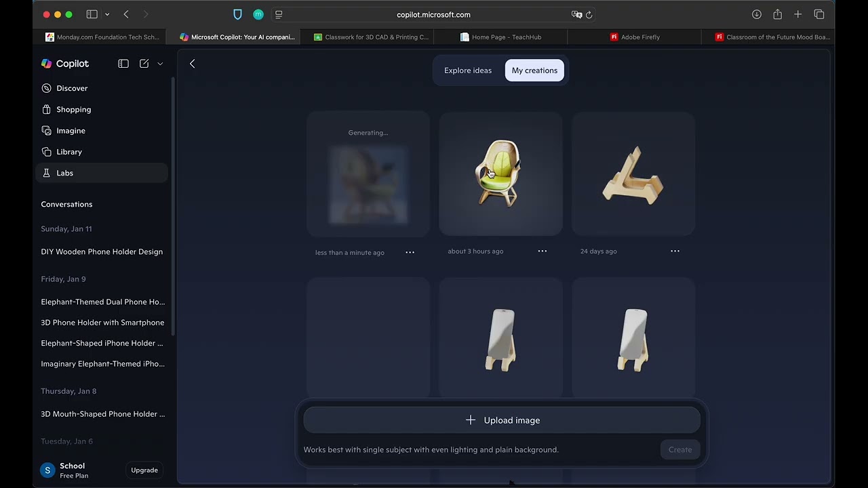This screenshot has width=868, height=488.
Task: Click the page menu icon in address bar
Action: point(279,14)
